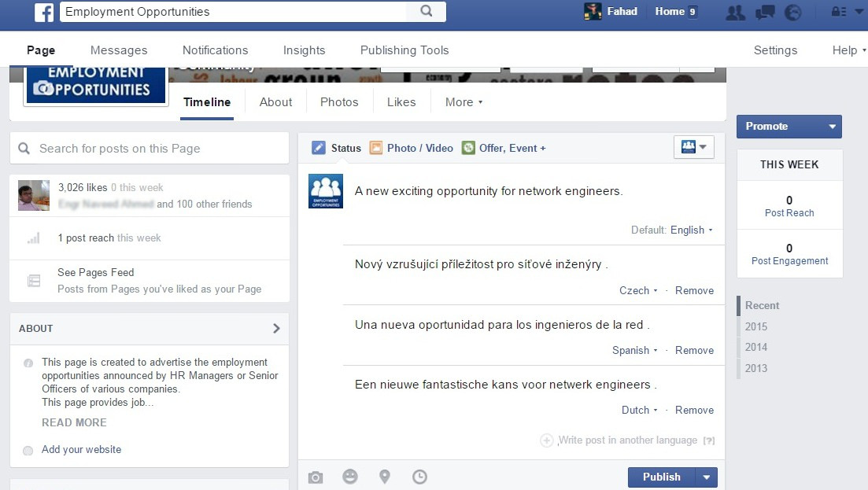Expand the Publish button dropdown arrow
This screenshot has width=868, height=490.
(706, 477)
